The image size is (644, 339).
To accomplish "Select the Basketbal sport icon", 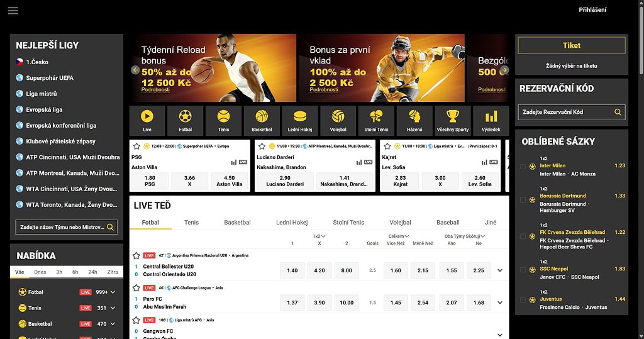I will [x=262, y=120].
